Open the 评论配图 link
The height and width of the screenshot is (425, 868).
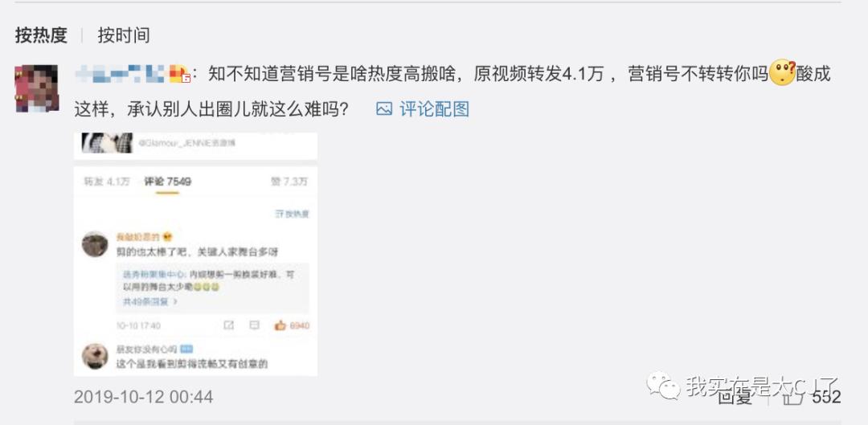coord(434,109)
